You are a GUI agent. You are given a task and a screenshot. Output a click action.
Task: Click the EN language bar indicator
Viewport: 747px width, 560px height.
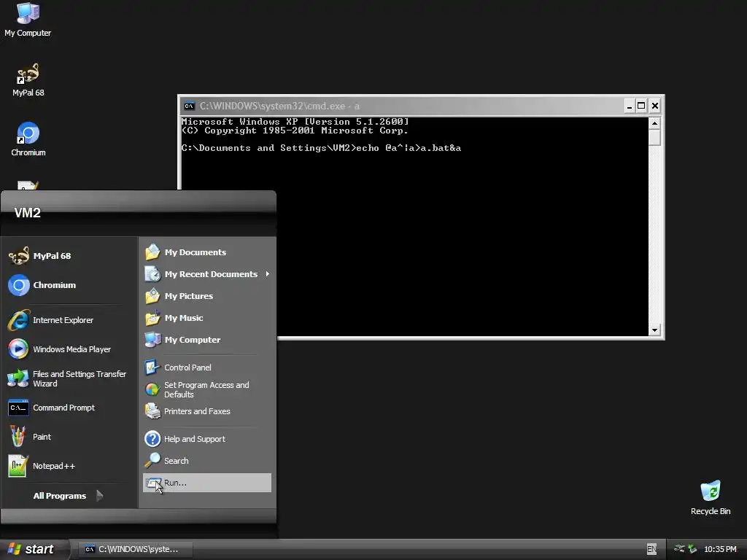651,549
